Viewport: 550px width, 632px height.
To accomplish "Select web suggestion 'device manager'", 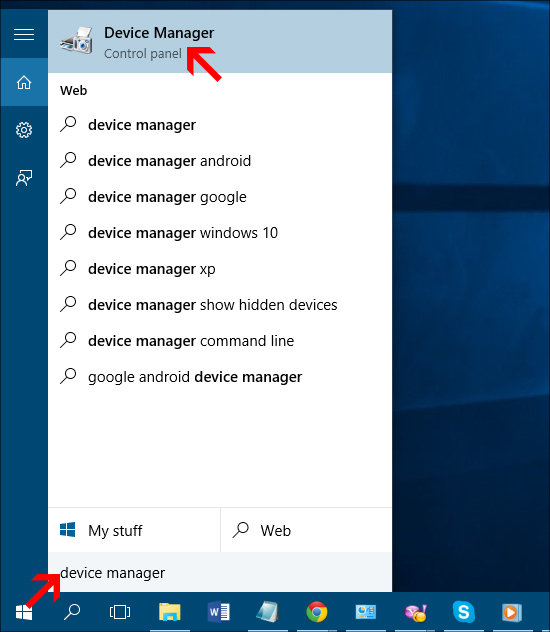I will coord(220,125).
